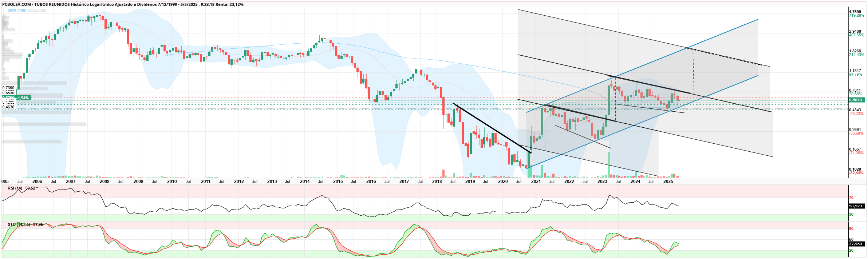
Task: Click the stochastic 50 level label
Action: coord(851,239)
